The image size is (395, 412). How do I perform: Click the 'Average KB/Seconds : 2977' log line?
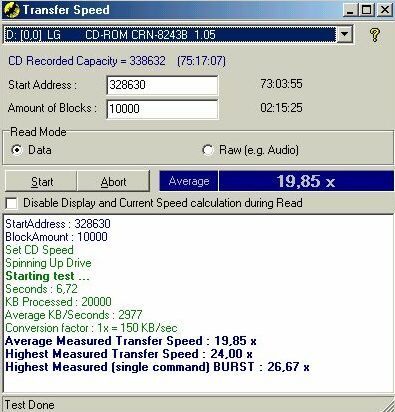pyautogui.click(x=74, y=315)
